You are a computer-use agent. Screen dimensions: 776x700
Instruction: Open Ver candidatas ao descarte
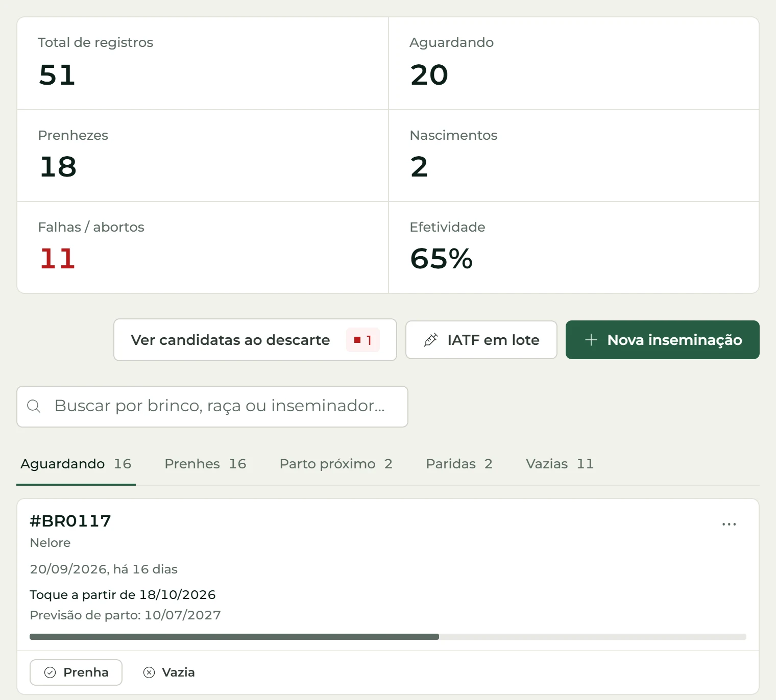[255, 340]
